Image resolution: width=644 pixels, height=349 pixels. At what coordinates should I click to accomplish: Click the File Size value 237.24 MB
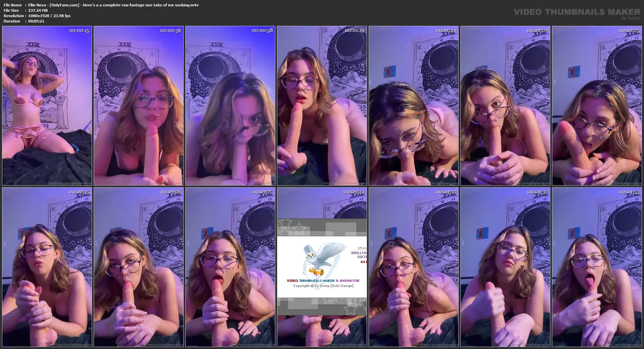pyautogui.click(x=38, y=10)
